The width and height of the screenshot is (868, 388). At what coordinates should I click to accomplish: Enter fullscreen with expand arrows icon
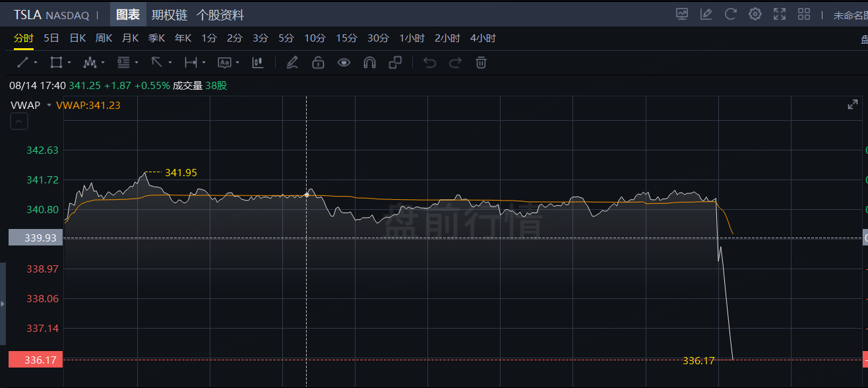pyautogui.click(x=780, y=14)
